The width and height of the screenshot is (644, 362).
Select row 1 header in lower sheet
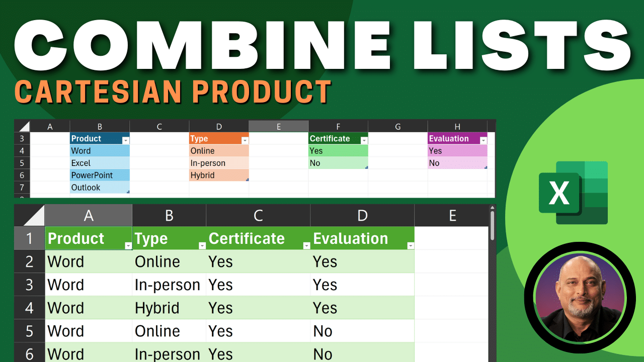pos(30,238)
